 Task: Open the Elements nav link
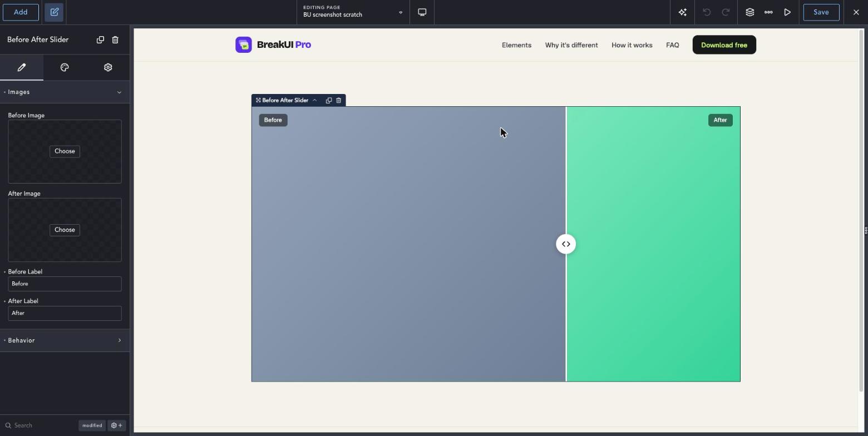click(x=516, y=45)
